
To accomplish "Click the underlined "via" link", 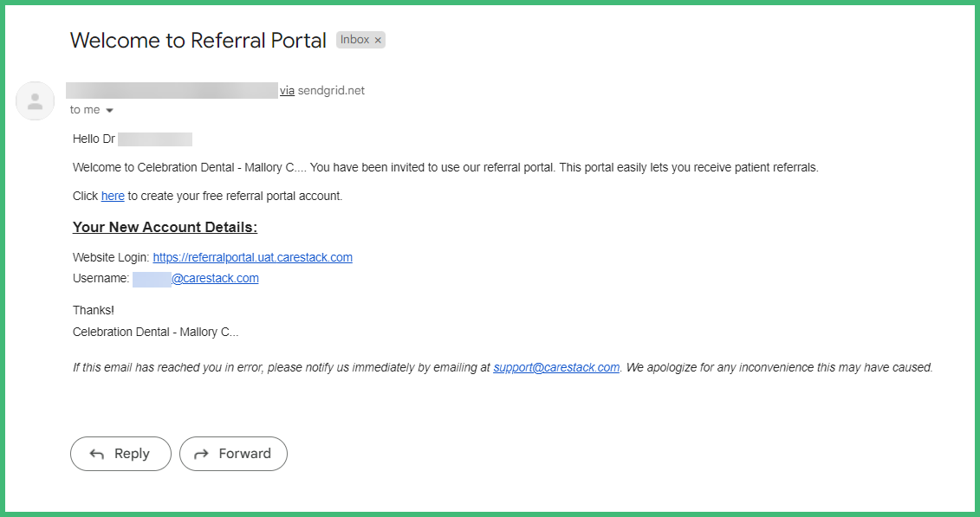I will tap(287, 90).
